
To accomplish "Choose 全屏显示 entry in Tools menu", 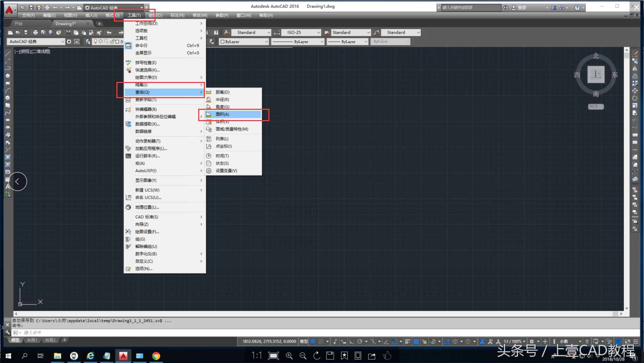I will 165,53.
